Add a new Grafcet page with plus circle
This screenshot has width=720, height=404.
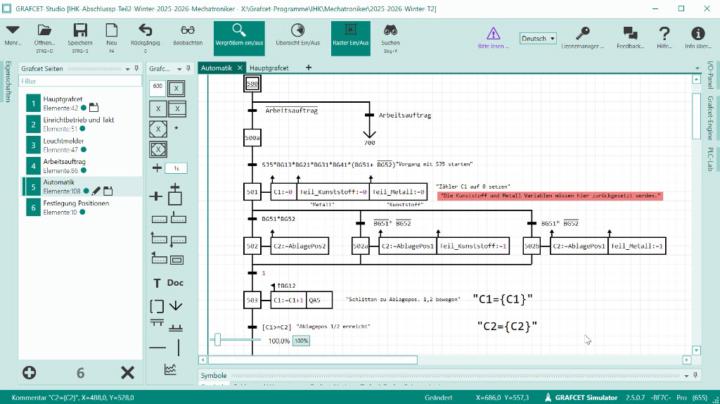click(x=29, y=372)
